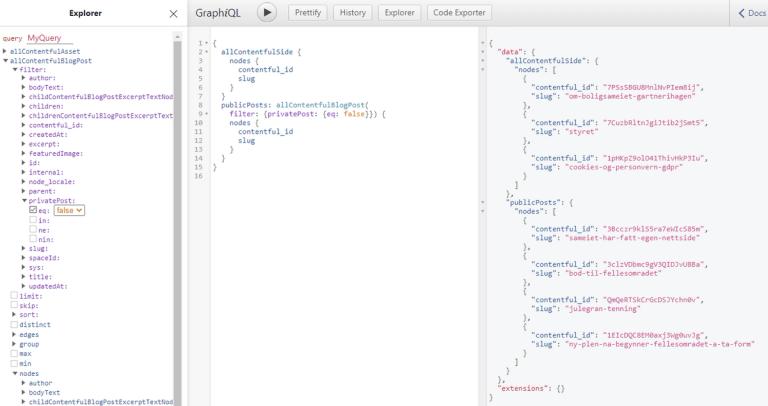Collapse the privatePost filter
768x406 pixels.
[24, 201]
